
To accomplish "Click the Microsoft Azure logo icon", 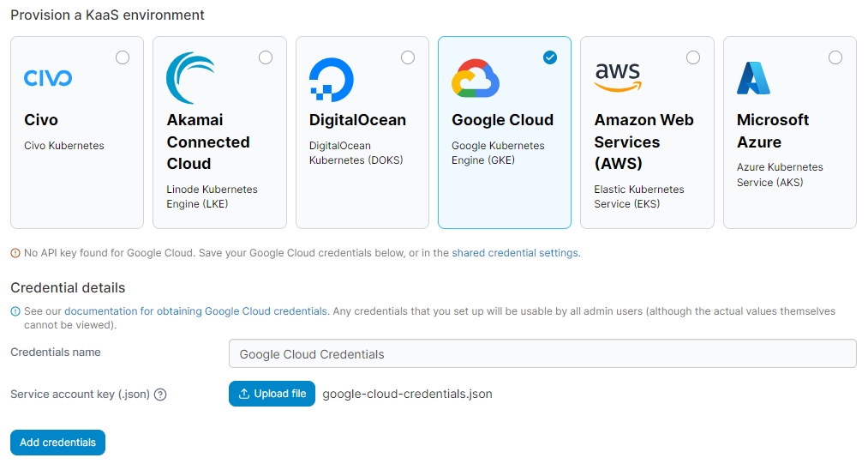I will point(754,78).
